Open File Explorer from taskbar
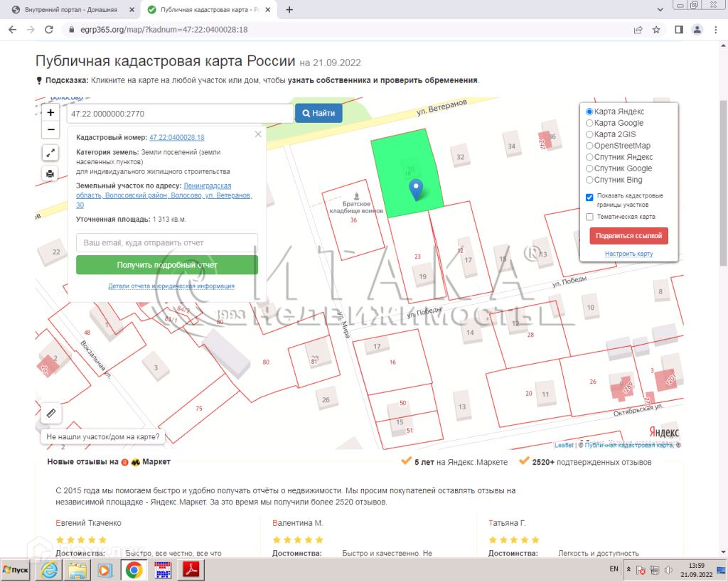Screen dimensions: 728x582 [x=77, y=570]
